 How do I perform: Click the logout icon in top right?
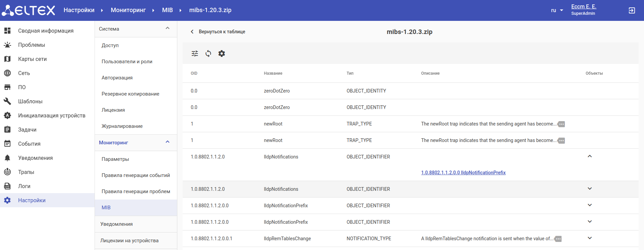pos(632,10)
